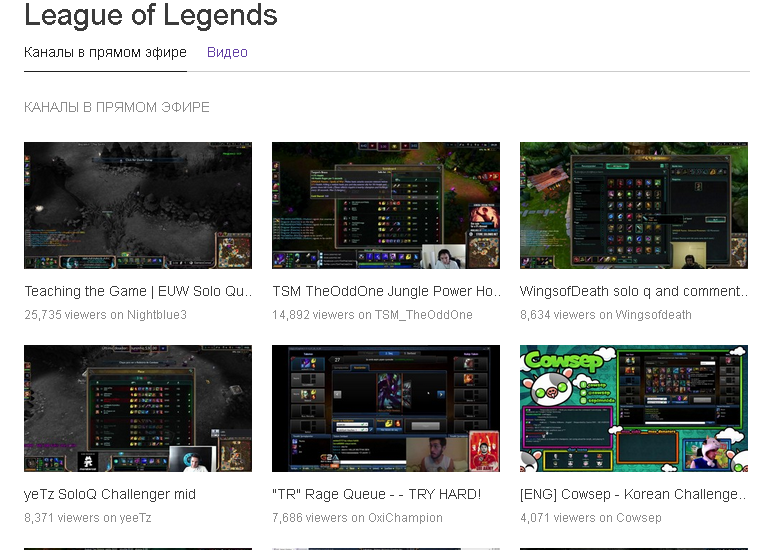Open the OxiChampion channel name link
Viewport: 775px width, 550px height.
(405, 518)
